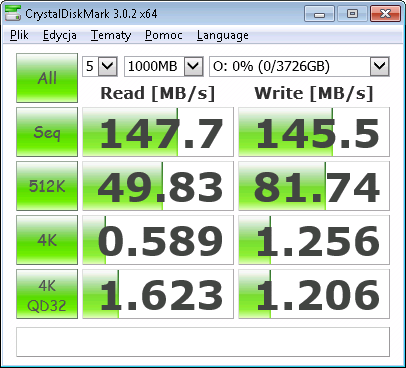Open the Plik menu

coord(19,35)
